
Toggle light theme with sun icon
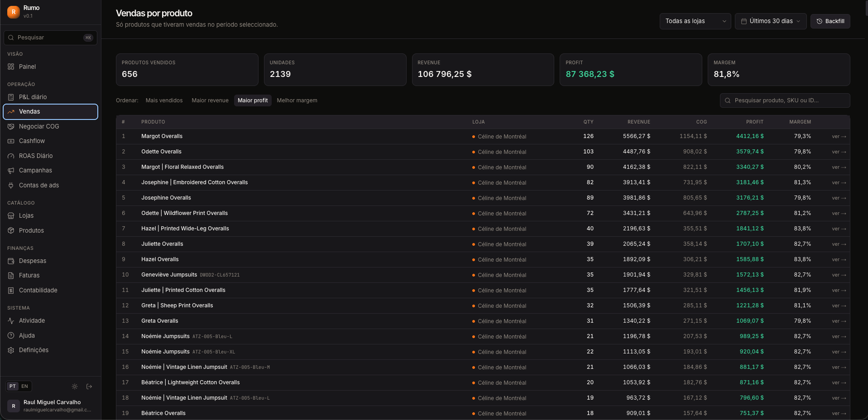75,387
